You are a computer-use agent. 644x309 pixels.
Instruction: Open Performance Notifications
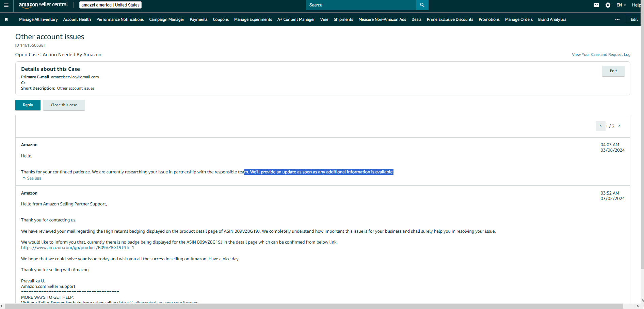(x=120, y=19)
